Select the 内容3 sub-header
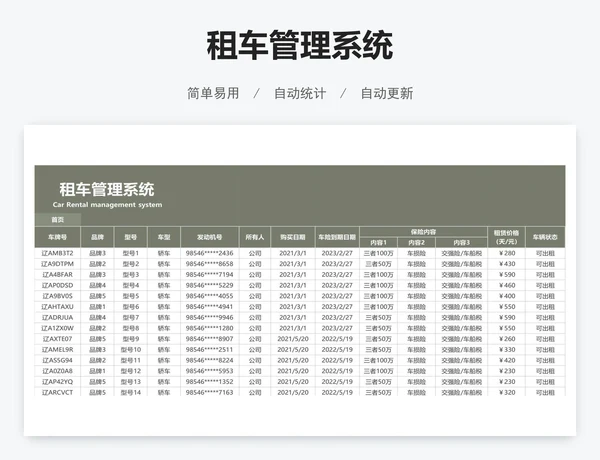 [461, 243]
